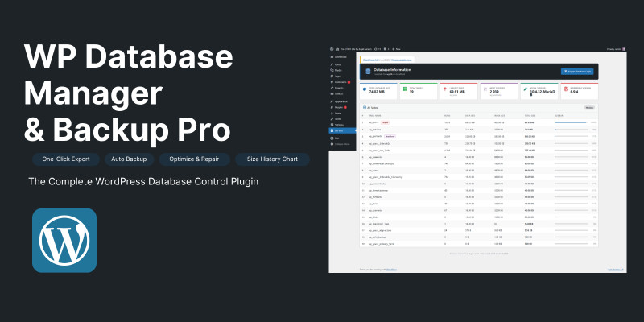Click the Largest Table card icon
644x322 pixels.
tap(445, 89)
